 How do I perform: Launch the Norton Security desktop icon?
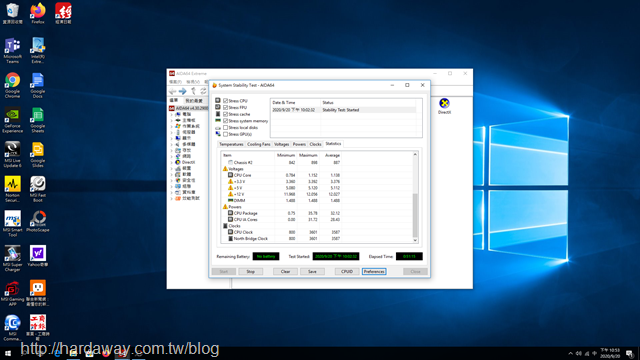(x=12, y=189)
